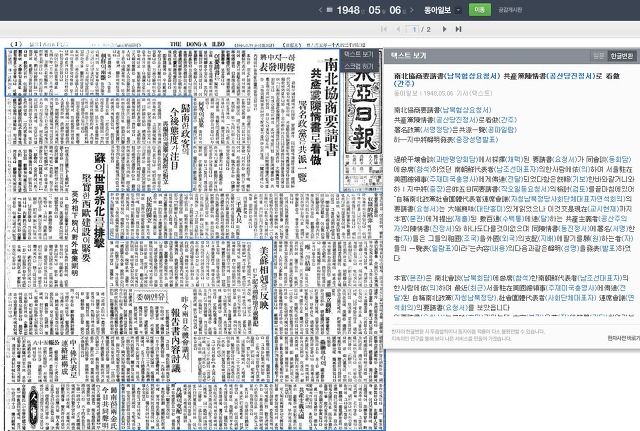Switch to 원문 original text mode
The height and width of the screenshot is (431, 640).
[599, 56]
